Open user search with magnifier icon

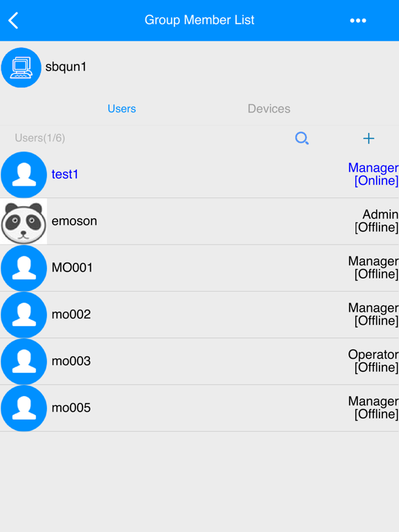click(x=301, y=139)
